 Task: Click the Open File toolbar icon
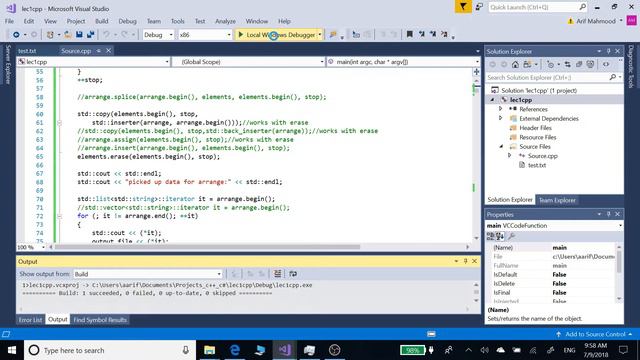(68, 35)
